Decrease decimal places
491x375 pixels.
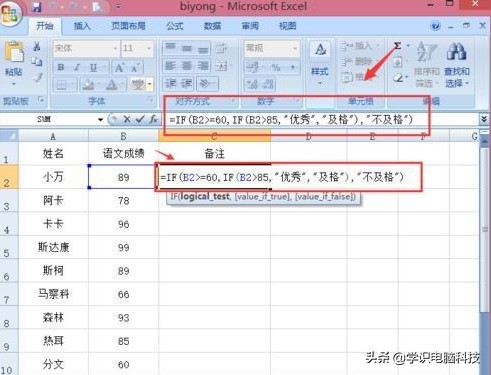coord(269,84)
